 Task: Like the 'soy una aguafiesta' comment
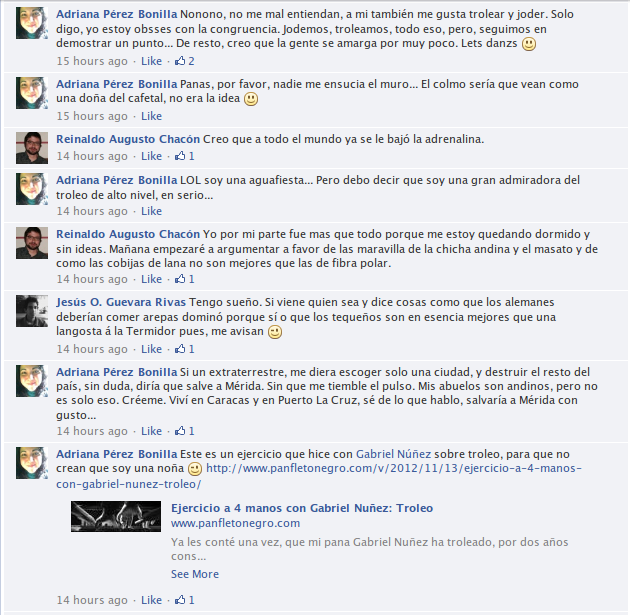tap(151, 211)
